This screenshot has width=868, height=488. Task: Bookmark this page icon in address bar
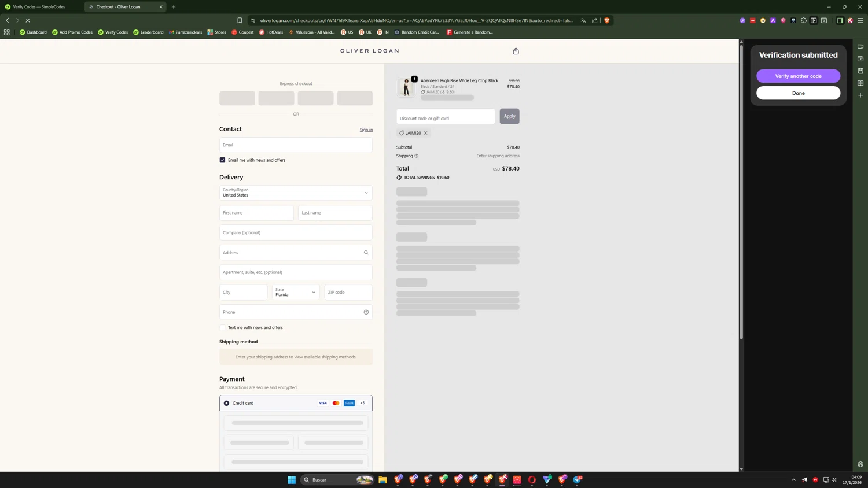(240, 20)
